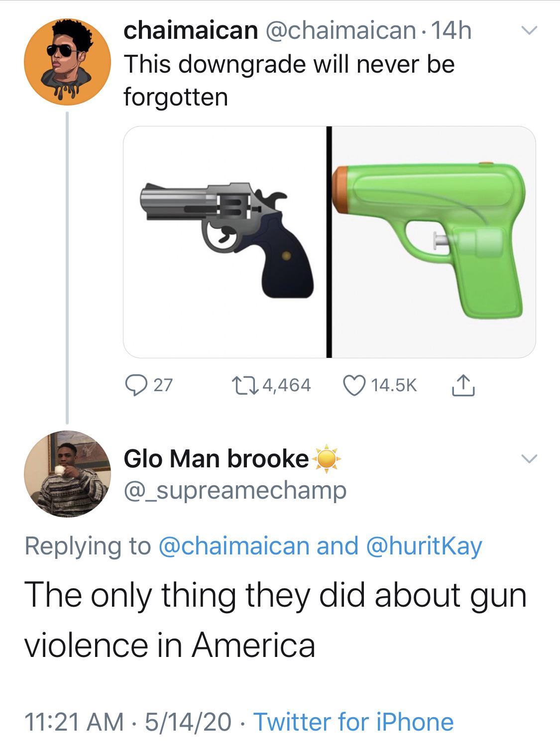This screenshot has width=560, height=755.
Task: Open Glo Man brooke's profile picture
Action: [x=67, y=473]
